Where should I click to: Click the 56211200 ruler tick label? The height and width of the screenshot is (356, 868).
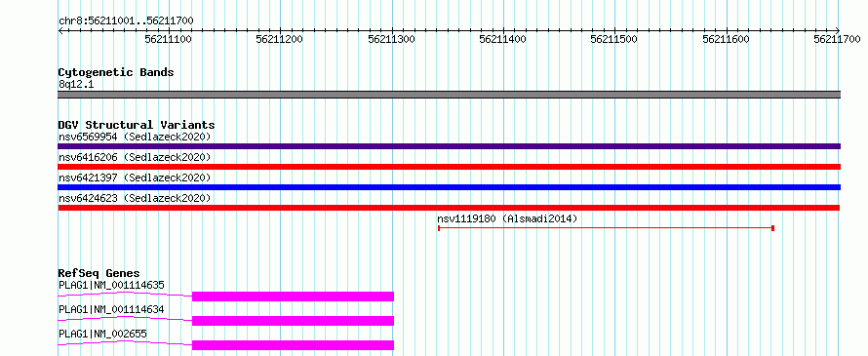[280, 39]
